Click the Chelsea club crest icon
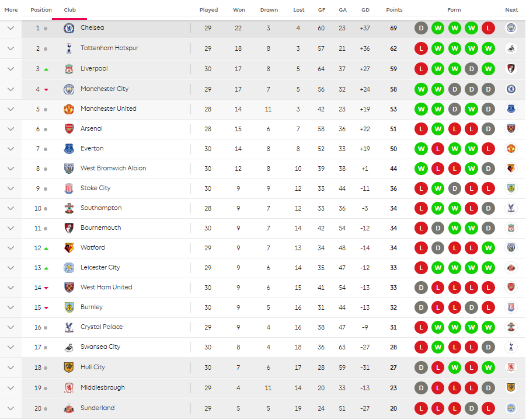This screenshot has width=526, height=420. (x=69, y=28)
